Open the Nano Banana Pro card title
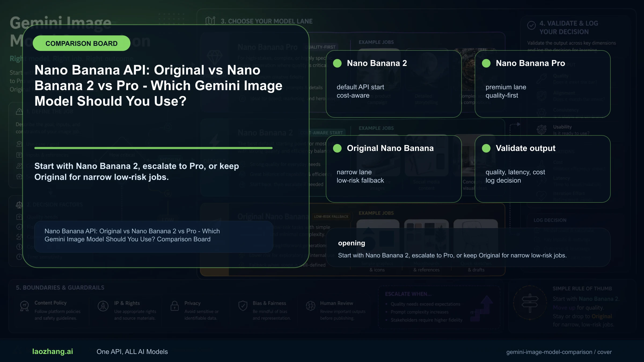Viewport: 644px width, 362px height. click(x=530, y=63)
